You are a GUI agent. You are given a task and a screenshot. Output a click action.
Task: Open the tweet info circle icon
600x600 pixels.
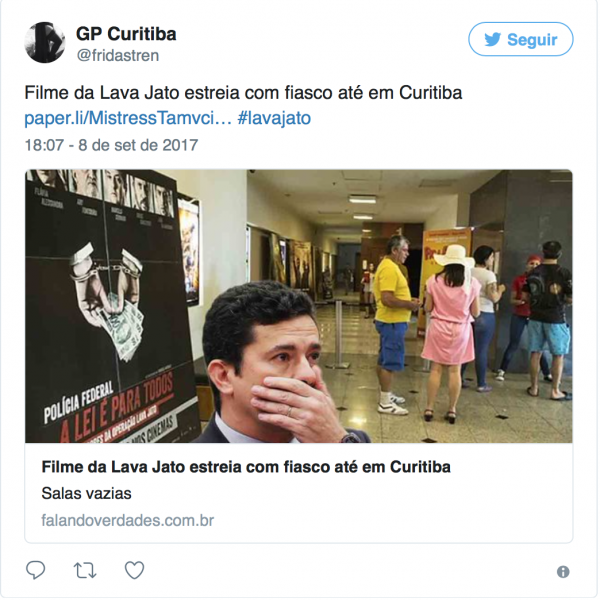click(563, 572)
